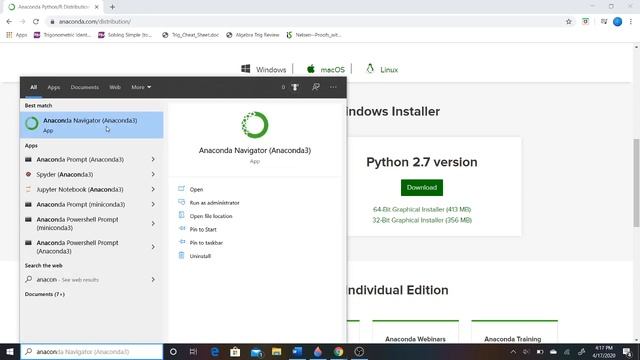Click the Python 2.7 Download button

tap(422, 188)
